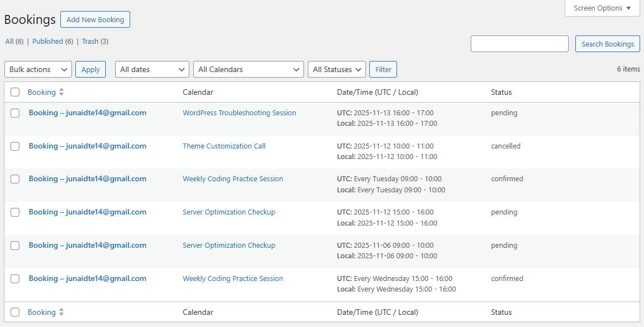This screenshot has width=644, height=327.
Task: Open the All Statuses dropdown
Action: click(x=336, y=69)
